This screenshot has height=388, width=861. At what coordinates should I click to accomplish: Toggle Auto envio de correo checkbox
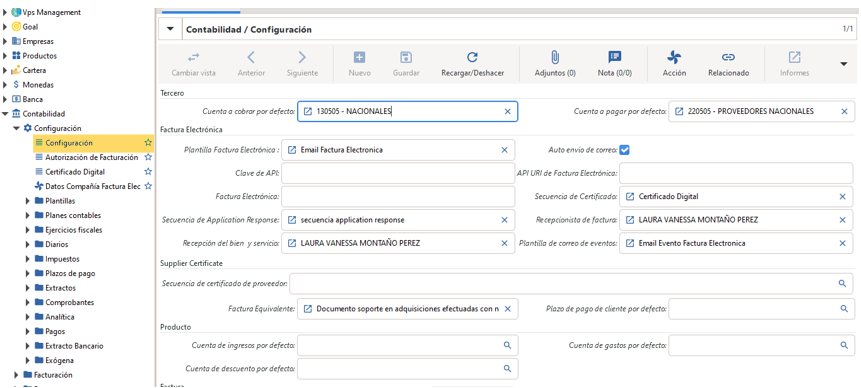click(624, 150)
